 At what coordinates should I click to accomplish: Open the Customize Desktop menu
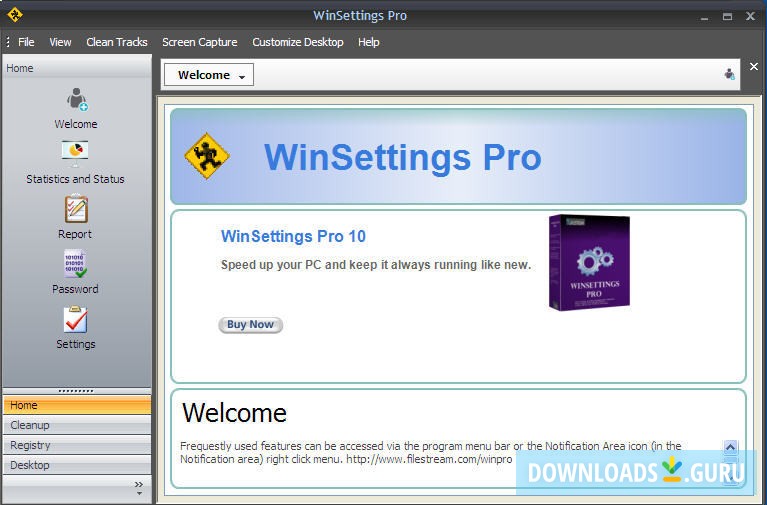[x=298, y=42]
